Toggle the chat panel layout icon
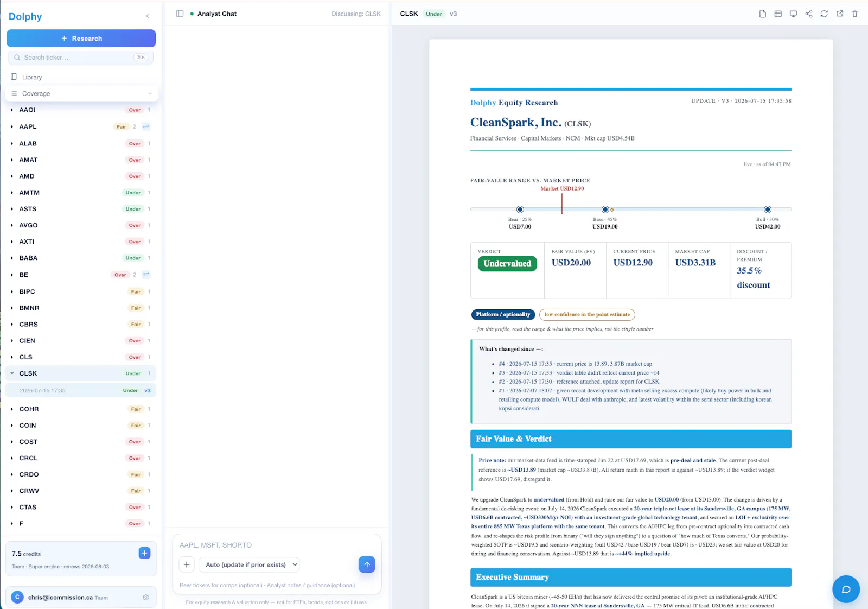The height and width of the screenshot is (609, 868). 180,14
